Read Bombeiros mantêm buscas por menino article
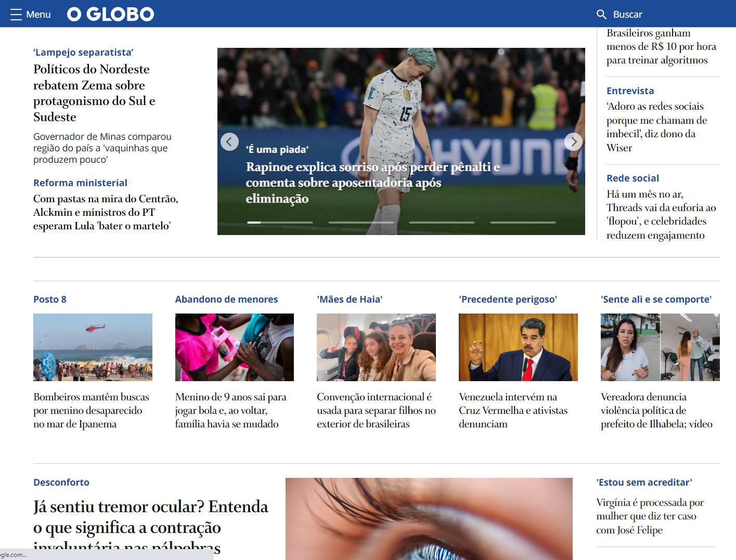Image resolution: width=736 pixels, height=560 pixels. click(91, 410)
